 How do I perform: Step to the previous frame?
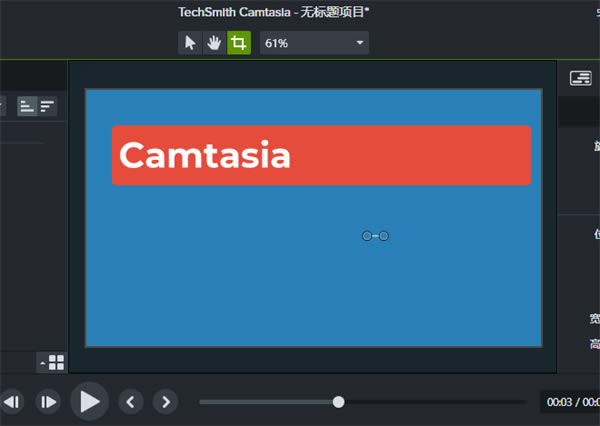[x=11, y=402]
